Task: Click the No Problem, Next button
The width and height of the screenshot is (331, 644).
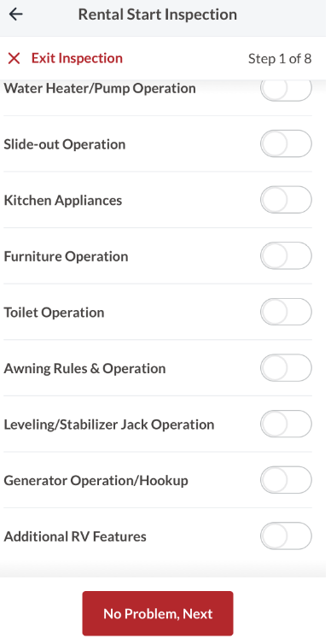Action: coord(158,613)
